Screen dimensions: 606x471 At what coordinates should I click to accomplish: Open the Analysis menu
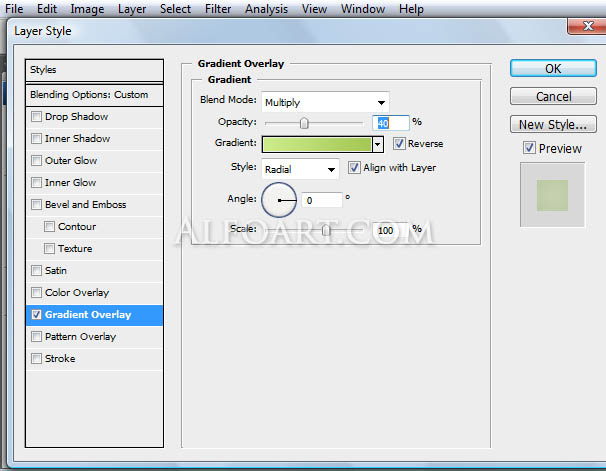266,9
